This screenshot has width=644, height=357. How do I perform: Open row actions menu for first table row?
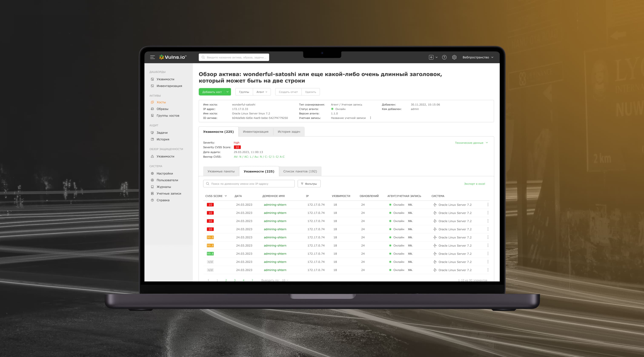click(488, 205)
